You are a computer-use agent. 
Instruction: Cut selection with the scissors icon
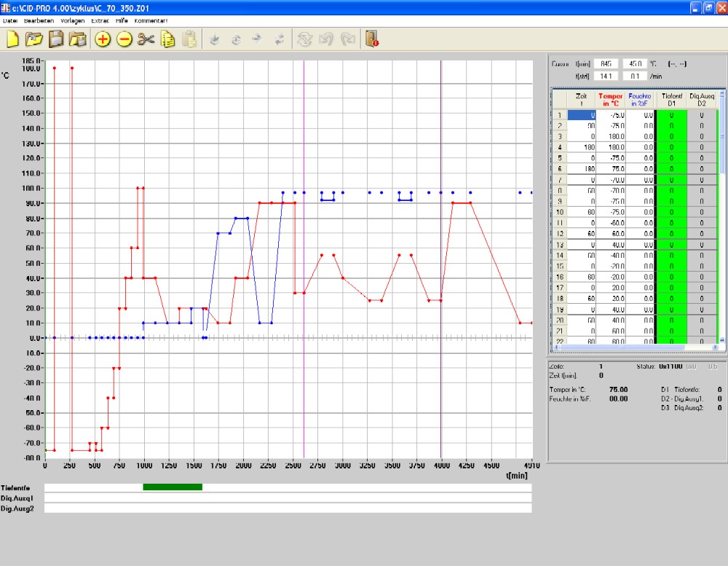coord(146,39)
